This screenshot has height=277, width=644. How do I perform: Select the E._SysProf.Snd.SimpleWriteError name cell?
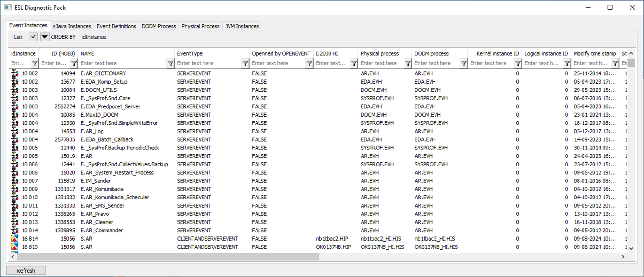(119, 123)
